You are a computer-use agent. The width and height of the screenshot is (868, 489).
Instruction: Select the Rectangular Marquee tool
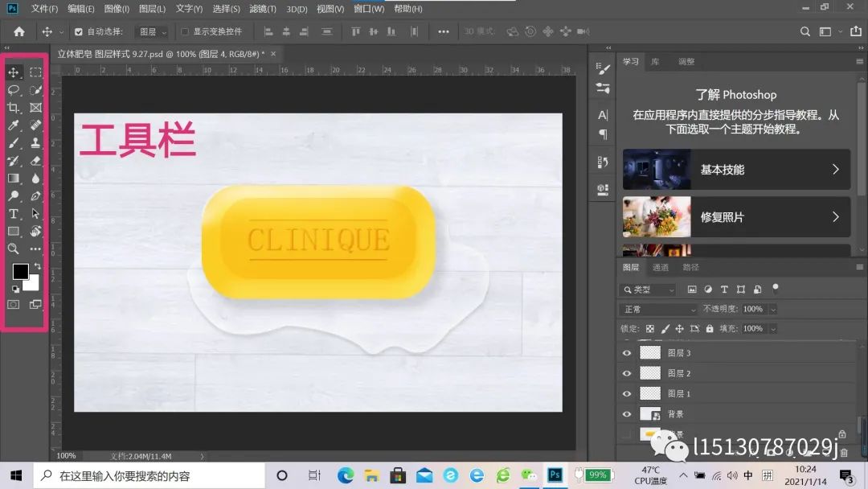tap(35, 72)
